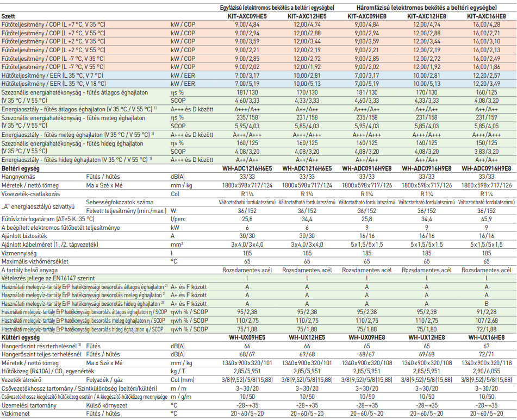Click the "Sebességfokozatok száma" label
The width and height of the screenshot is (517, 420).
point(120,202)
